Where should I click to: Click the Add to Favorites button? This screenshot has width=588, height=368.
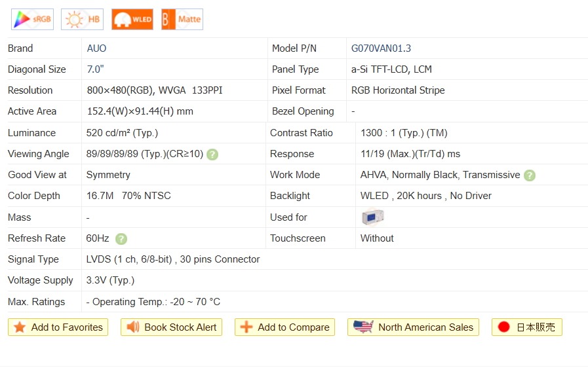58,327
